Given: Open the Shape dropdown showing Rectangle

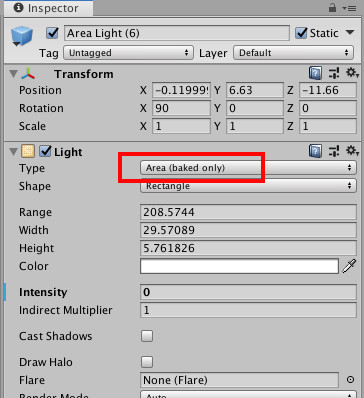Looking at the screenshot, I should pos(248,186).
